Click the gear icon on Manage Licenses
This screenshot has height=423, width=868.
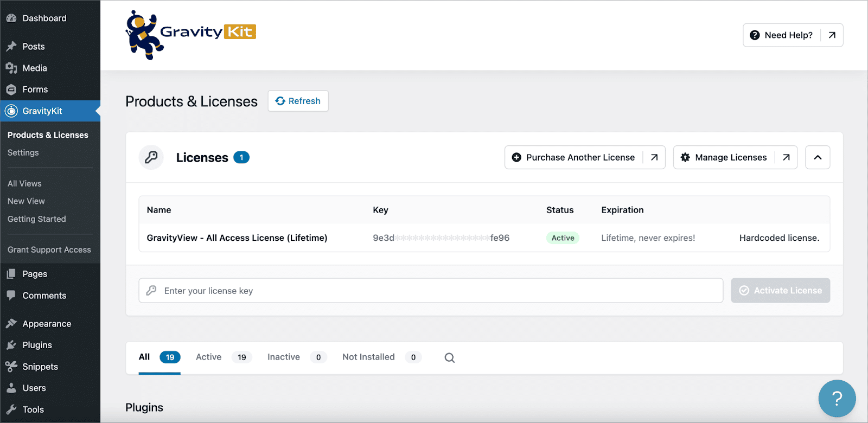pos(685,157)
